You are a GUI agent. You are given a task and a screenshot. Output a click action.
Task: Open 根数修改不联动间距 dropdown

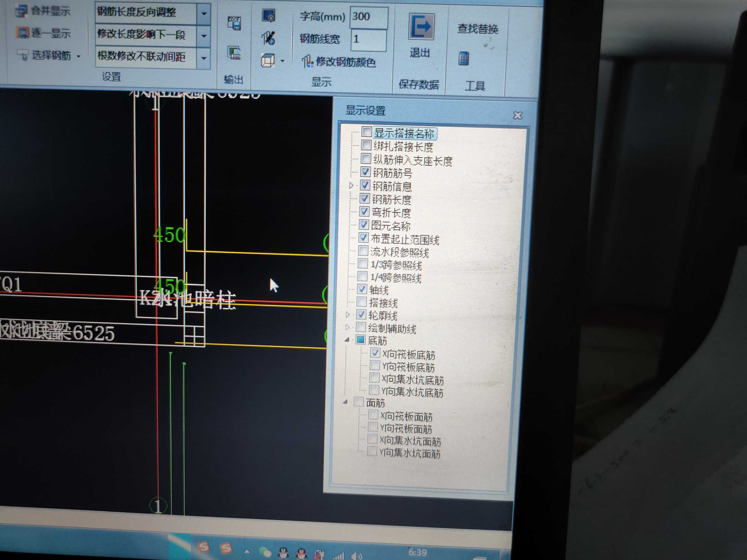tap(204, 58)
